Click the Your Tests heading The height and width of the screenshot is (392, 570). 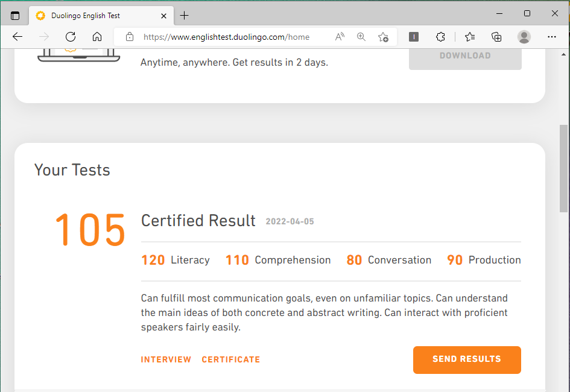72,169
